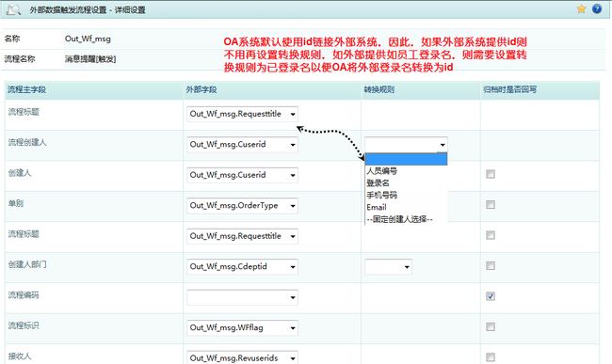Click the 流程标识 row label

point(24,325)
